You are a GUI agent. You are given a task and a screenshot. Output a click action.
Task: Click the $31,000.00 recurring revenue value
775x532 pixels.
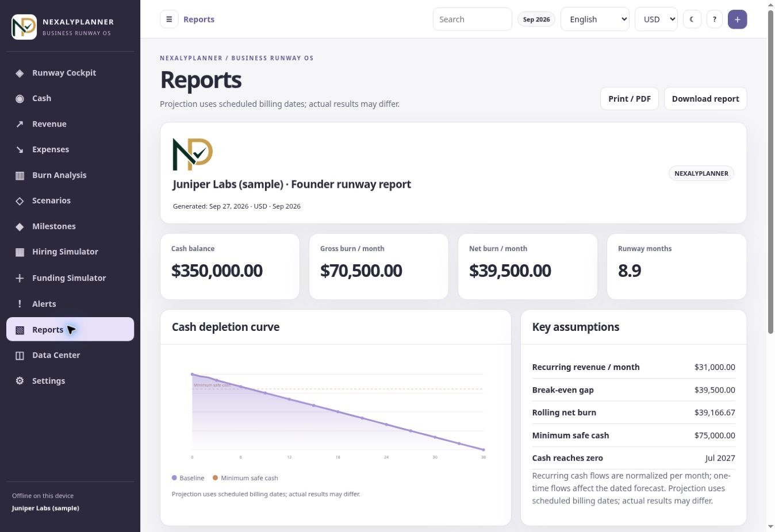[x=715, y=367]
